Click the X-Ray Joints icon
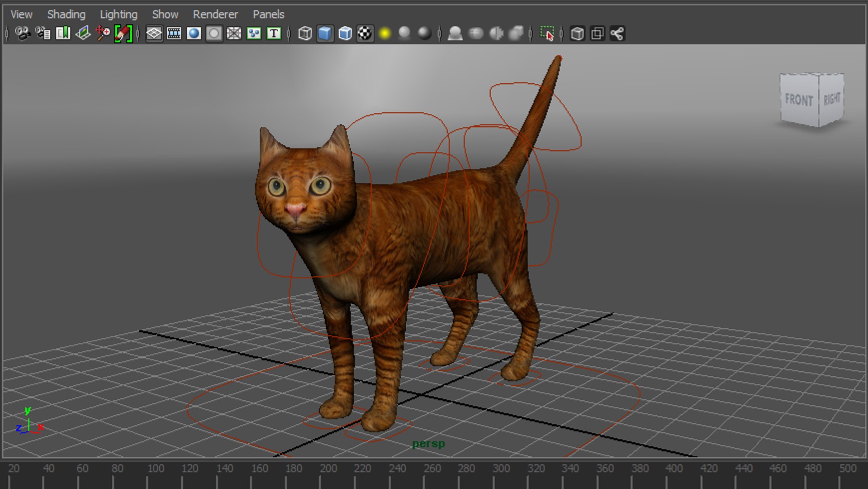 pyautogui.click(x=617, y=34)
